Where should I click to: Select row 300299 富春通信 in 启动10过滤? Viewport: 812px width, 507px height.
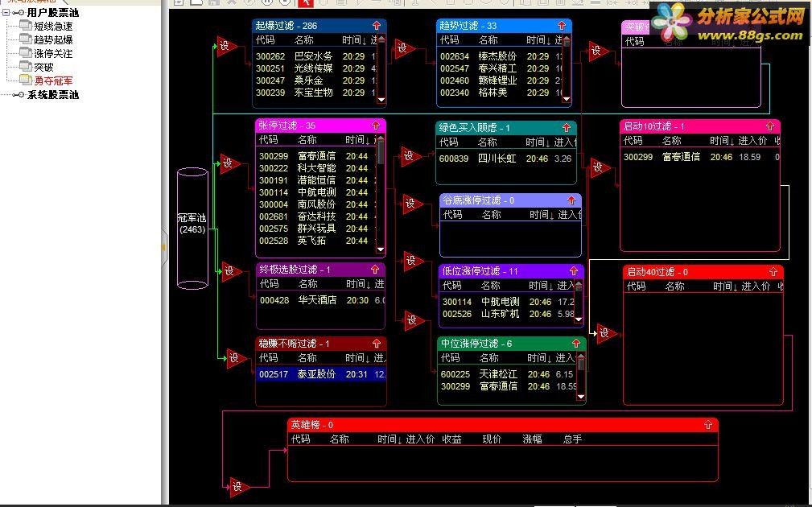[x=700, y=157]
